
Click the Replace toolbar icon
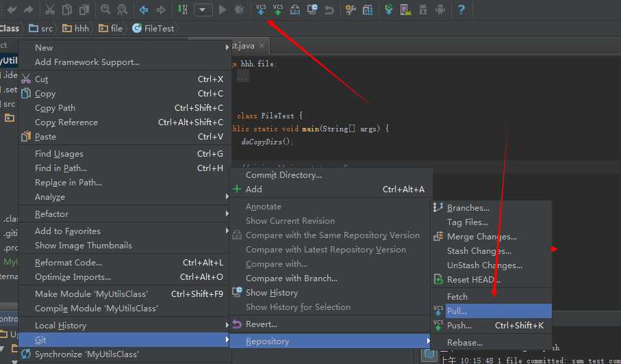coord(123,10)
